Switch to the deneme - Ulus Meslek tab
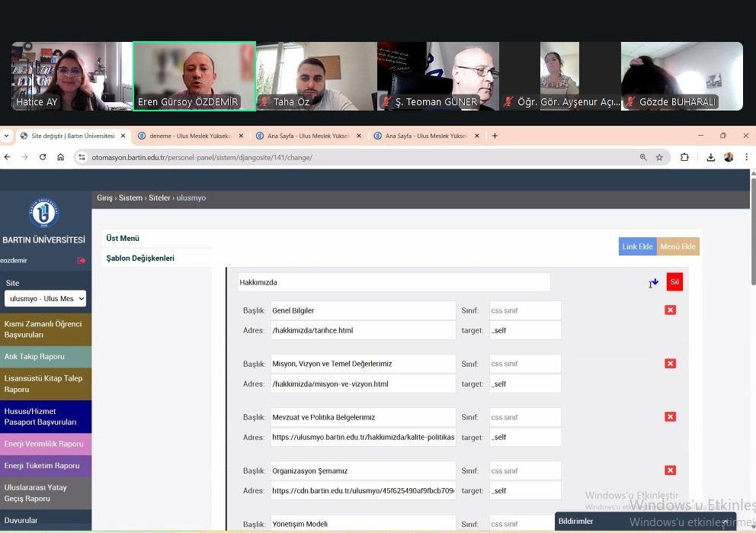Viewport: 756px width, 533px height. coord(187,136)
